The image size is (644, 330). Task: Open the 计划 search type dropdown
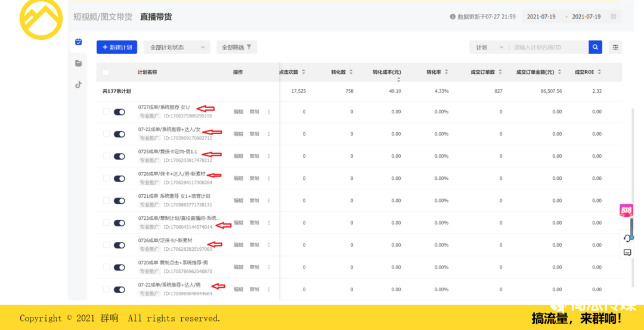point(489,47)
